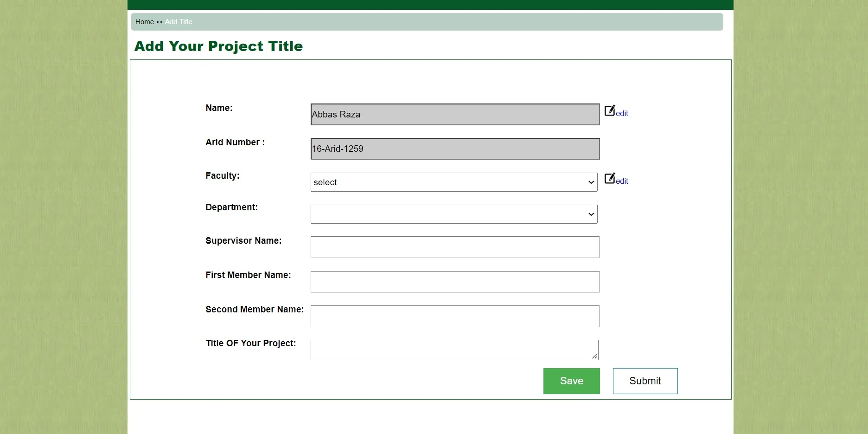The image size is (868, 434).
Task: Click the 'Add Your Project Title' heading
Action: [x=218, y=46]
